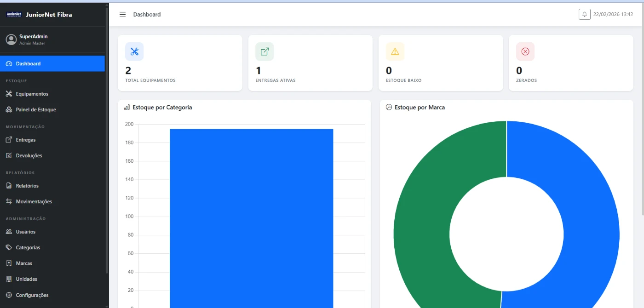Click the blue tools icon for Total Equipamentos
The width and height of the screenshot is (644, 308).
(134, 51)
